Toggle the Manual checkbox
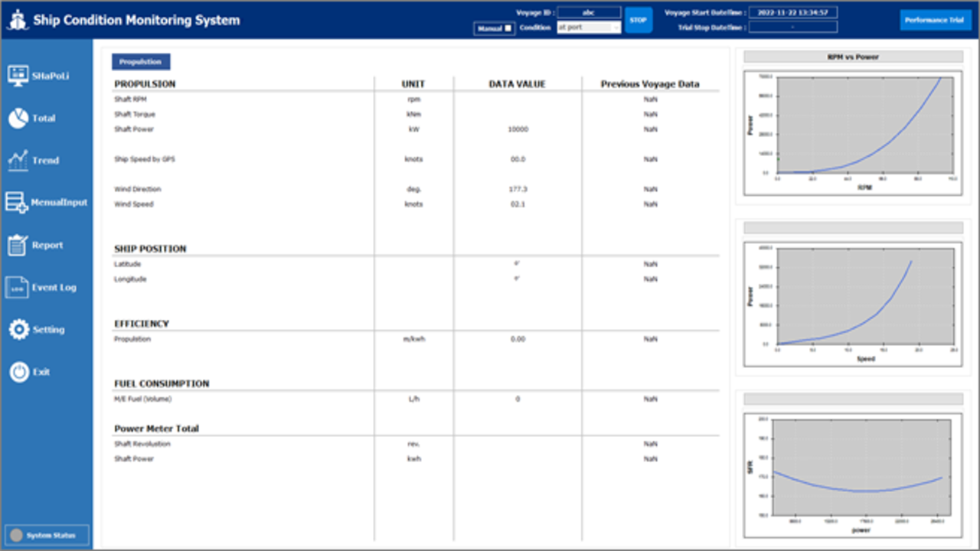 [x=508, y=28]
